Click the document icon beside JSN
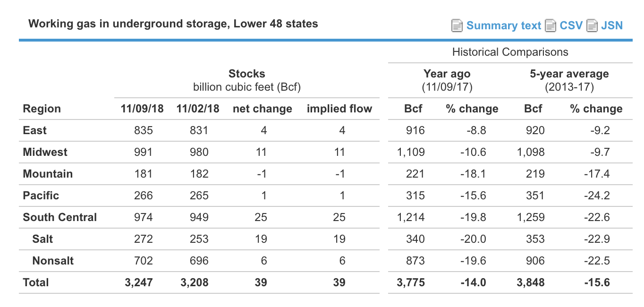Screen dimensions: 644x307 point(592,26)
